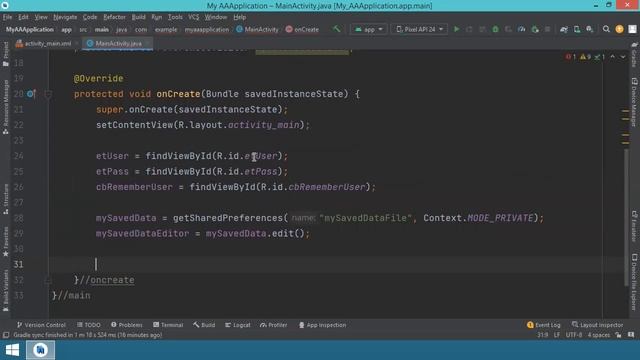Image resolution: width=640 pixels, height=360 pixels.
Task: Click the override gutter icon at line 20
Action: point(31,94)
